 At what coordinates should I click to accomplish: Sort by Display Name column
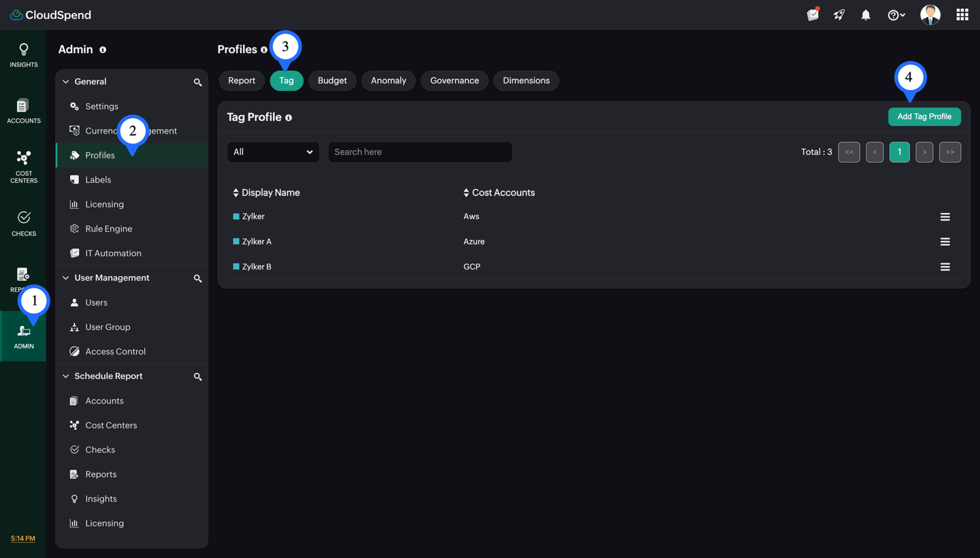tap(266, 193)
